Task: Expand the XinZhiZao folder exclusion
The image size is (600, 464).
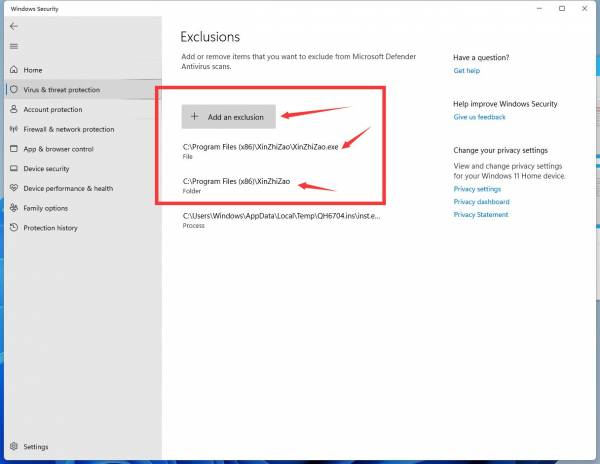Action: [236, 185]
